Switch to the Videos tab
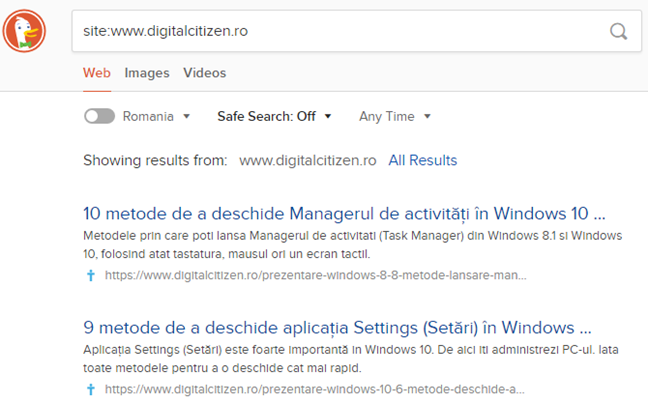The height and width of the screenshot is (403, 648). [205, 73]
